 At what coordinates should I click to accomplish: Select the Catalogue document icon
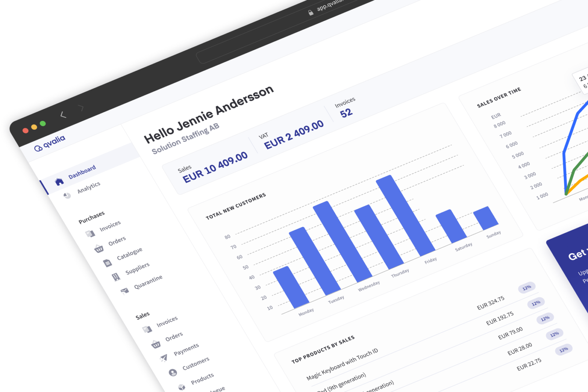(x=107, y=262)
